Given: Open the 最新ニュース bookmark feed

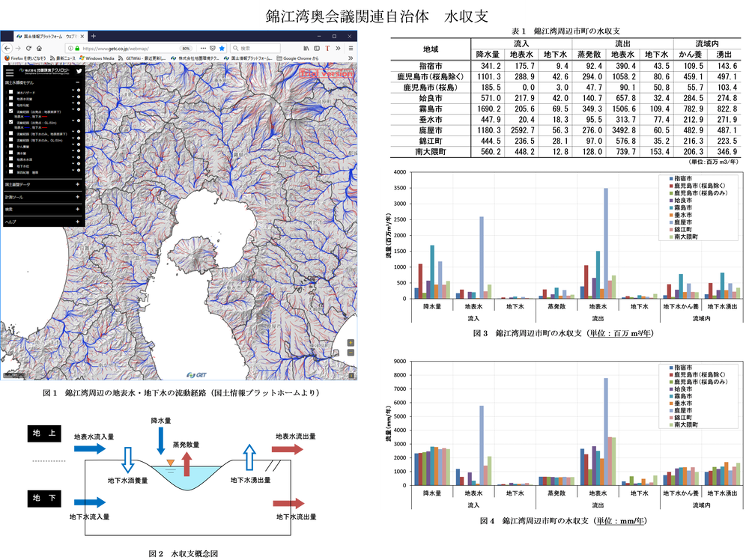Looking at the screenshot, I should click(63, 58).
